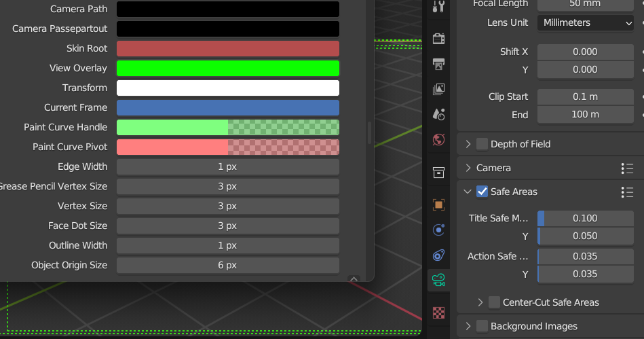Click the Lens Unit label
Image resolution: width=644 pixels, height=339 pixels.
[x=508, y=22]
